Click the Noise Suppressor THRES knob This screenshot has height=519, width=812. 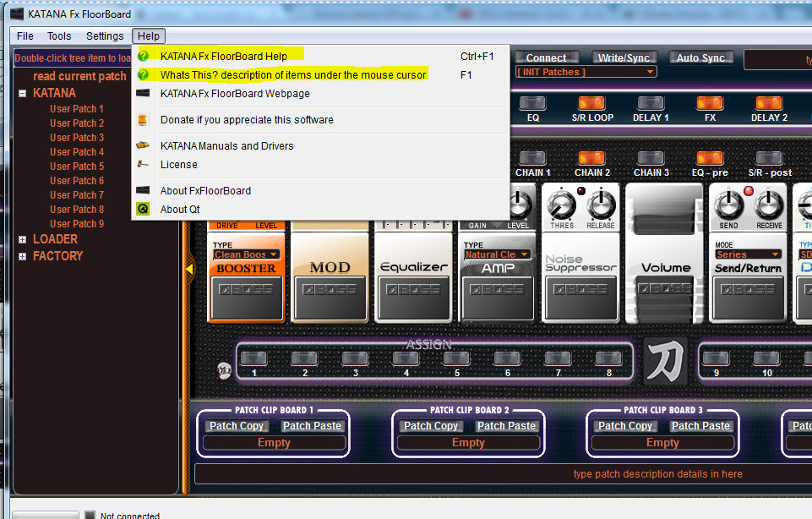coord(561,205)
